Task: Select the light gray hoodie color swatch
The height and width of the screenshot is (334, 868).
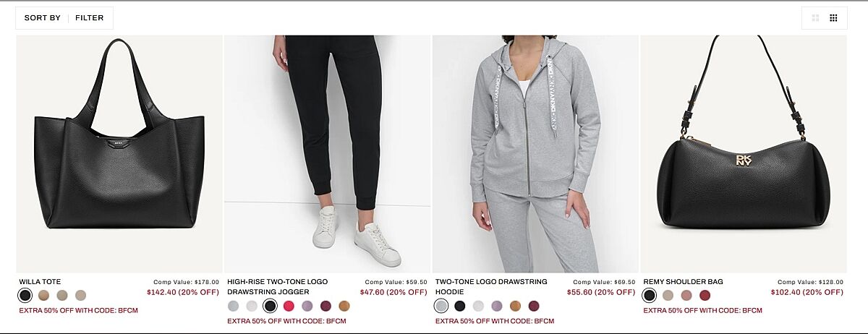Action: tap(441, 306)
